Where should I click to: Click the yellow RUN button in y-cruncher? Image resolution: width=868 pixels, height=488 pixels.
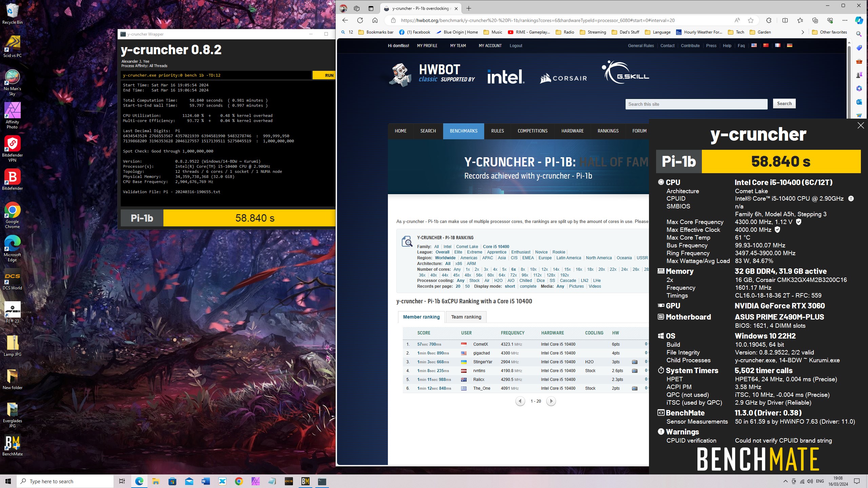(324, 75)
